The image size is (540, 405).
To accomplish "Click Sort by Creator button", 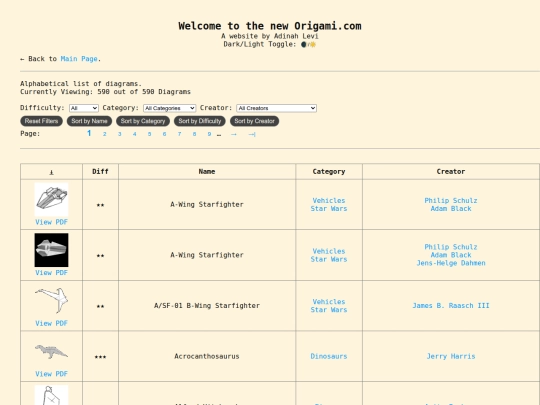I will point(255,121).
